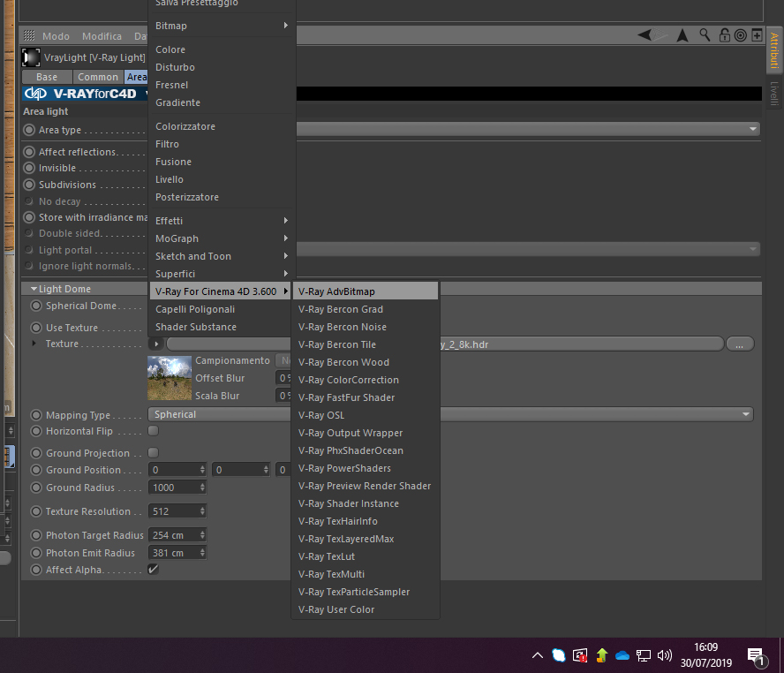Open the network tray icon
The image size is (784, 673).
pyautogui.click(x=644, y=655)
